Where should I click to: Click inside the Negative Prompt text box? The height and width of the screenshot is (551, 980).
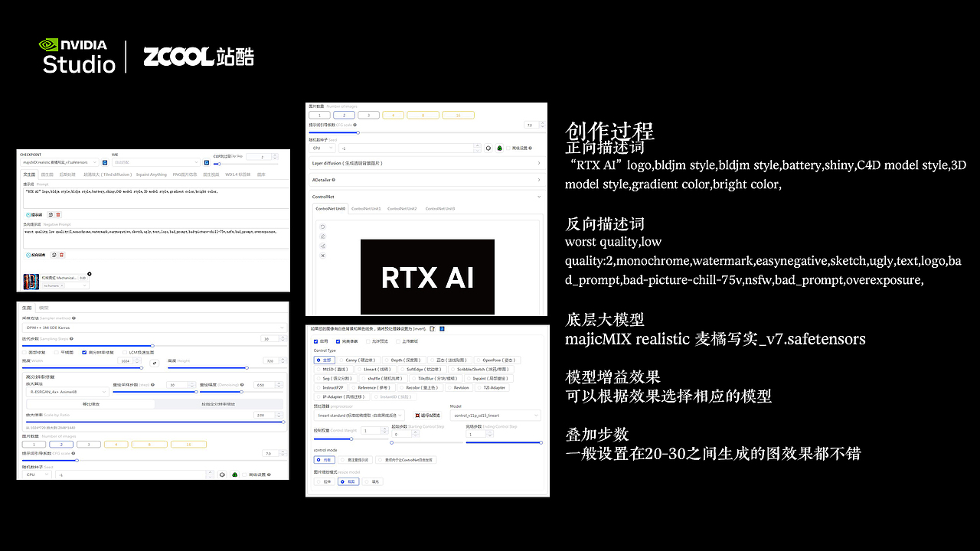click(x=156, y=238)
